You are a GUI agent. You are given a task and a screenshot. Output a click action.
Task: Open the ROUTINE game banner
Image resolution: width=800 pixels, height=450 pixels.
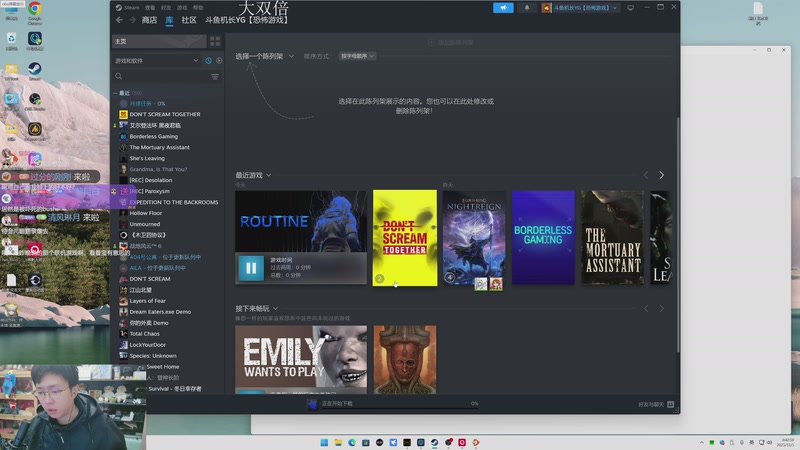coord(301,221)
